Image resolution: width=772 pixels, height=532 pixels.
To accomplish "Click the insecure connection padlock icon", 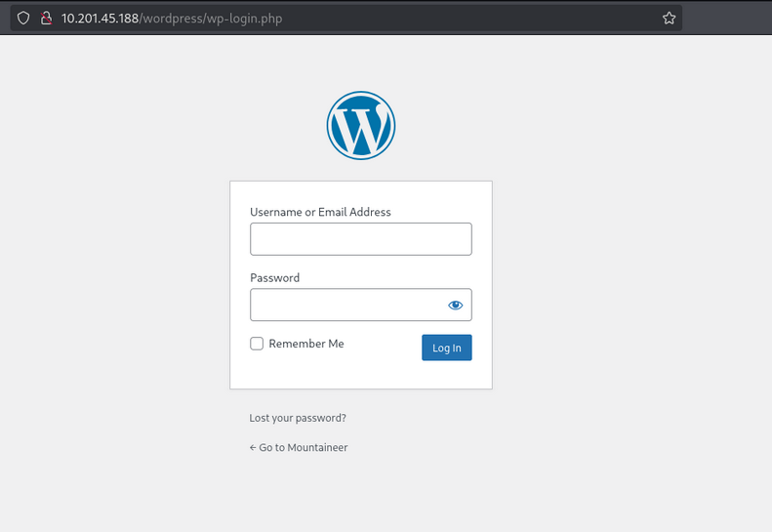I will tap(45, 19).
